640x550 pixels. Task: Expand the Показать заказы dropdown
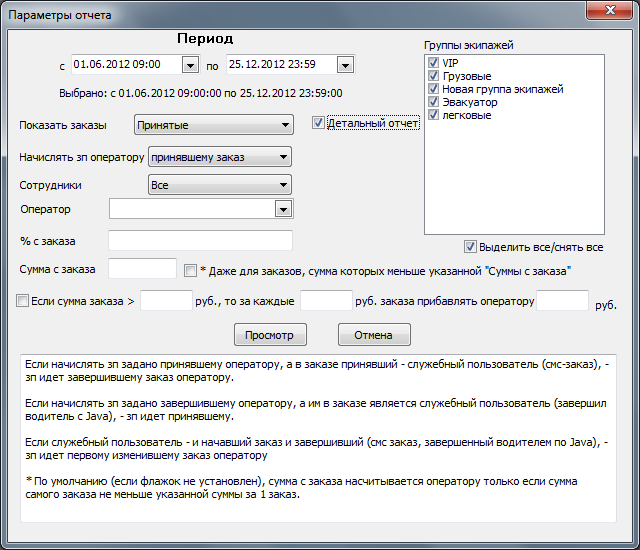286,126
